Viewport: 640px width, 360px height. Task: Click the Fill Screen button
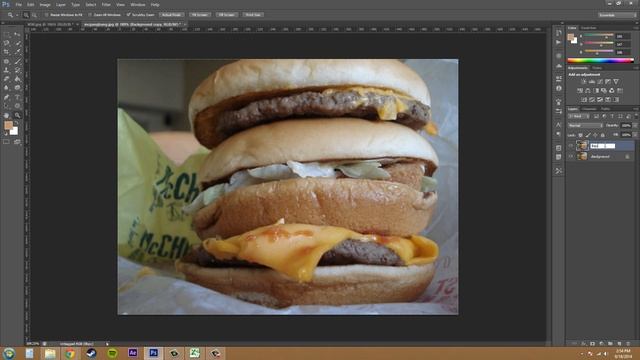[x=227, y=15]
